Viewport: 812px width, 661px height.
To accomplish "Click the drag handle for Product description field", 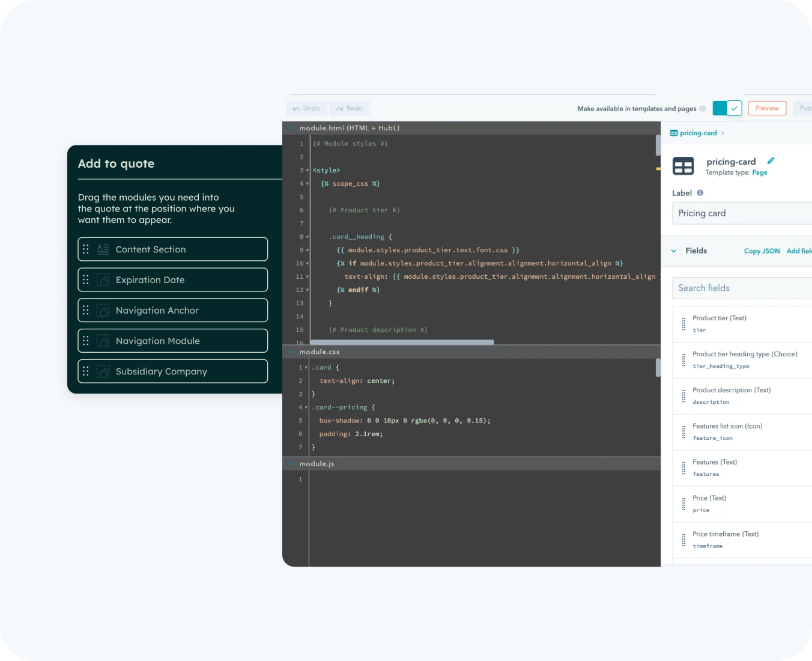I will tap(683, 397).
